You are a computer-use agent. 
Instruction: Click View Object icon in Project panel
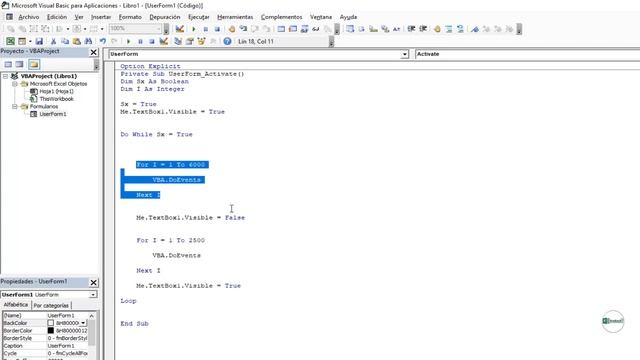click(x=20, y=64)
